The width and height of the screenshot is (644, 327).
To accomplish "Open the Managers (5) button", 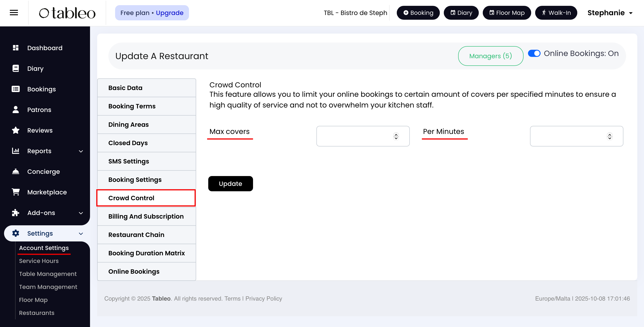I will (490, 56).
